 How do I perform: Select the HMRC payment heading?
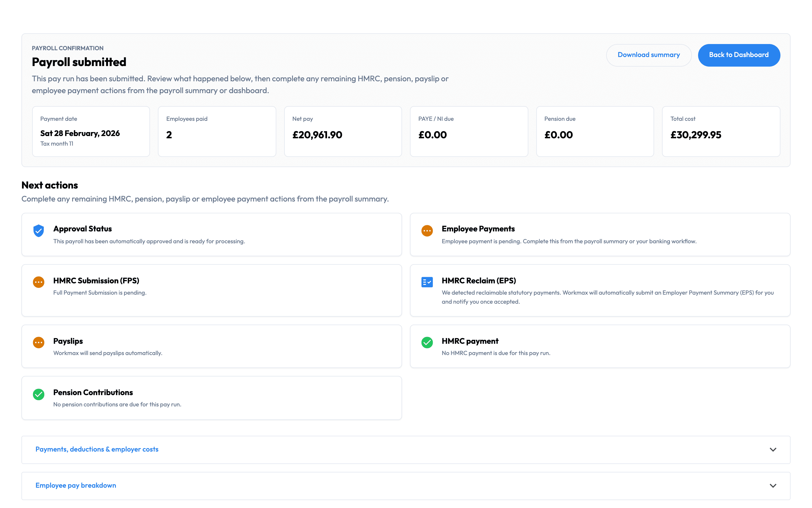click(x=470, y=341)
